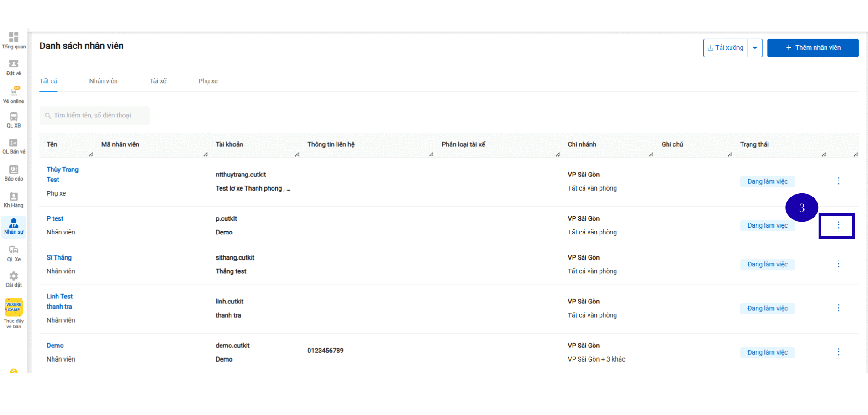Open the Sĩ Thắng employee link
Screen dimensions: 868x415
(59, 258)
